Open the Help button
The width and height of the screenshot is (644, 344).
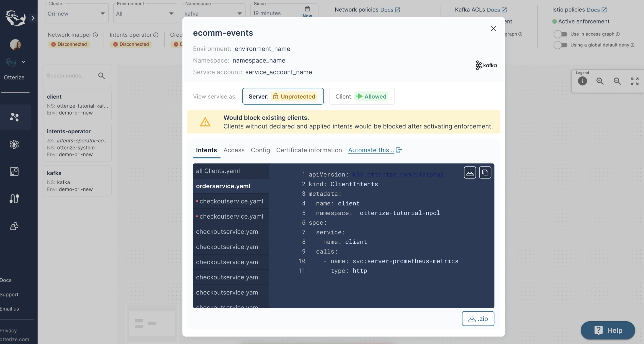coord(608,330)
